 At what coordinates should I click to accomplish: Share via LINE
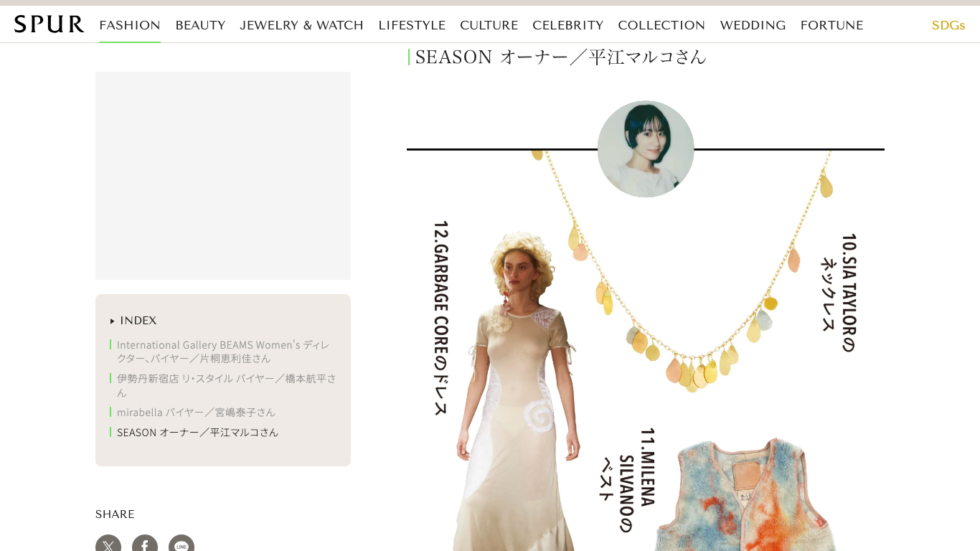182,547
